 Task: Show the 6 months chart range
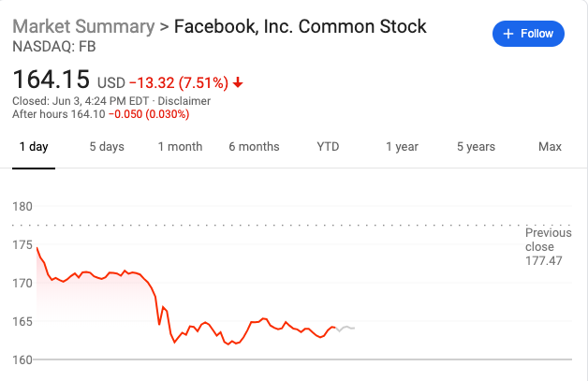254,147
